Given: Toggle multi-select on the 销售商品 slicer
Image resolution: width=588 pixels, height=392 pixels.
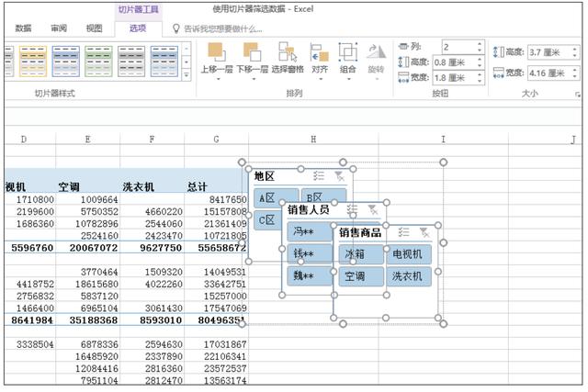Looking at the screenshot, I should (x=403, y=232).
